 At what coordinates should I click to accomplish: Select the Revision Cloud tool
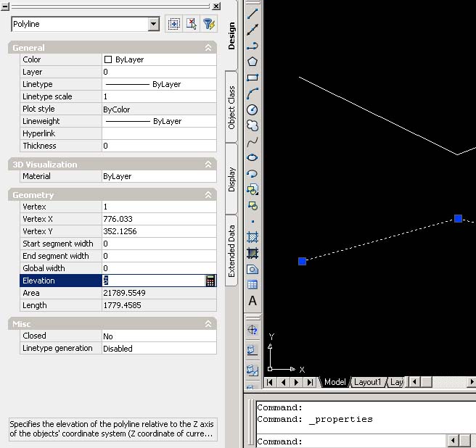pos(253,125)
